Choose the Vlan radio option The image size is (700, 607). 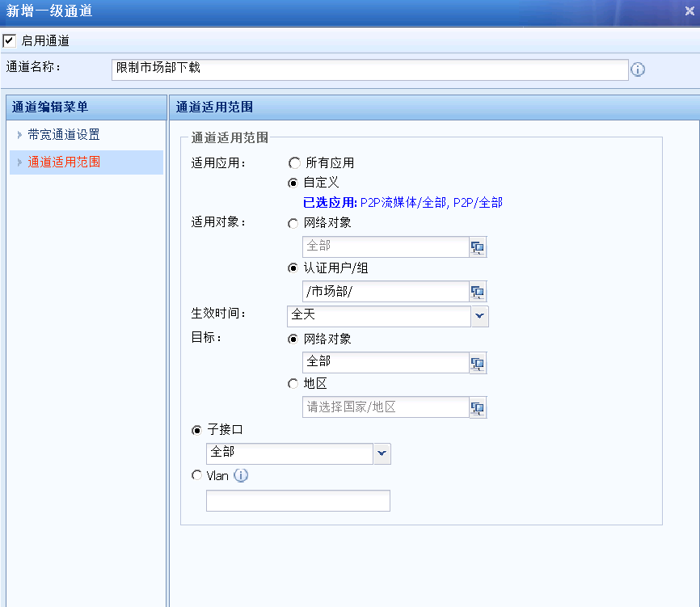197,476
